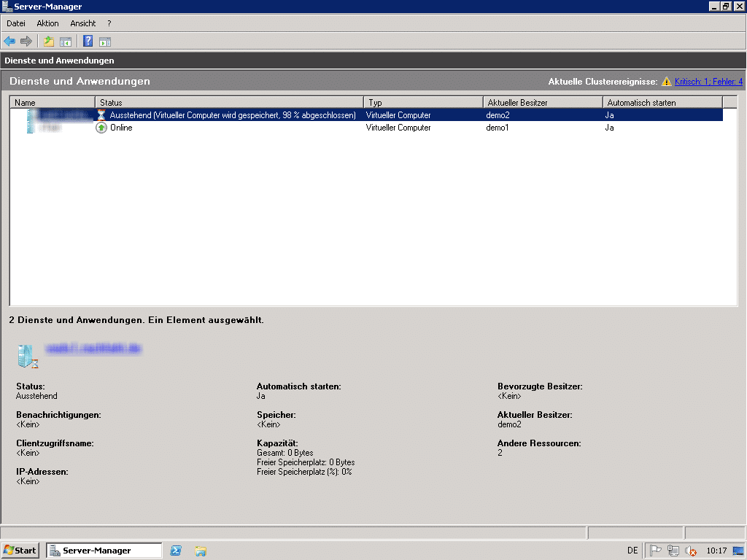Click the Forward arrow in toolbar
This screenshot has width=747, height=560.
26,42
